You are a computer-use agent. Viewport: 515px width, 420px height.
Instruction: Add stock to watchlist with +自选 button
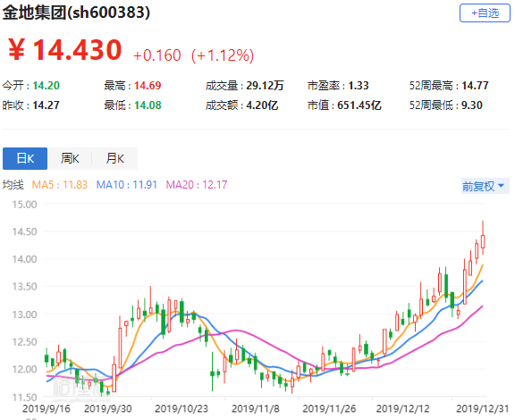click(x=485, y=13)
